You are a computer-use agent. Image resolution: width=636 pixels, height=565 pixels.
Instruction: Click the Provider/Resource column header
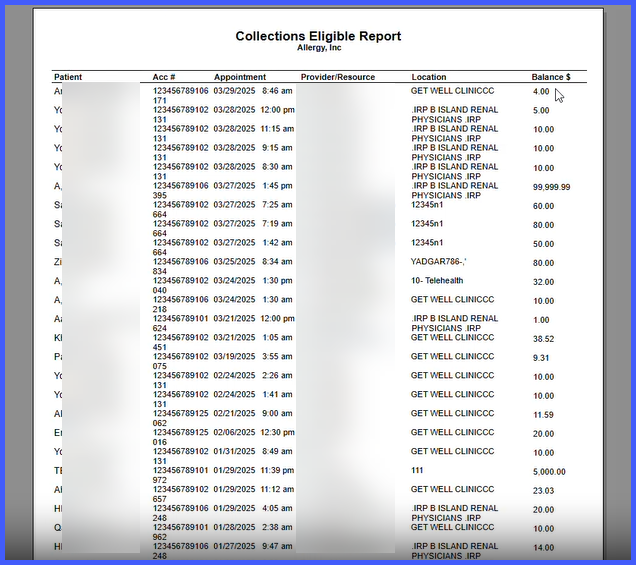tap(337, 77)
